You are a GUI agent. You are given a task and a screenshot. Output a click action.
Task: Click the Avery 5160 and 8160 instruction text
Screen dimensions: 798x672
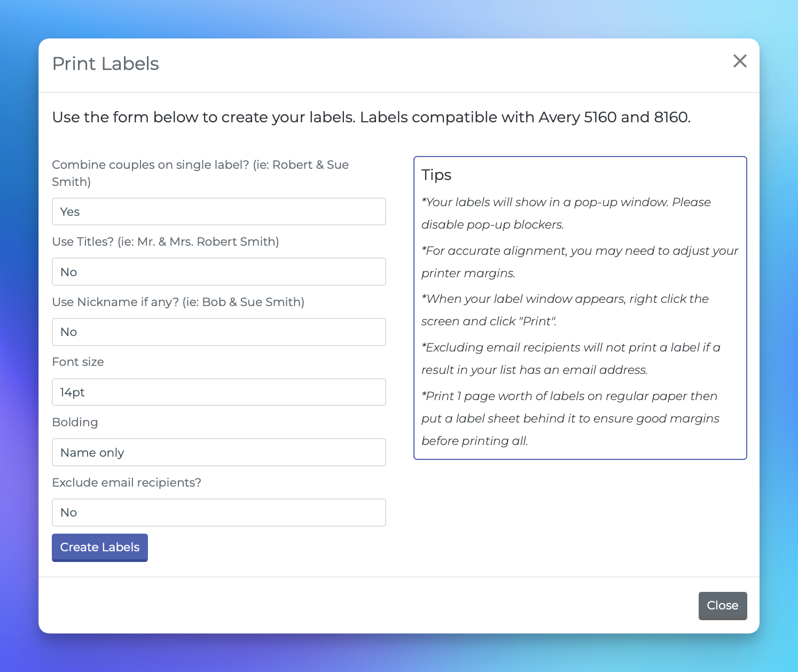(372, 117)
